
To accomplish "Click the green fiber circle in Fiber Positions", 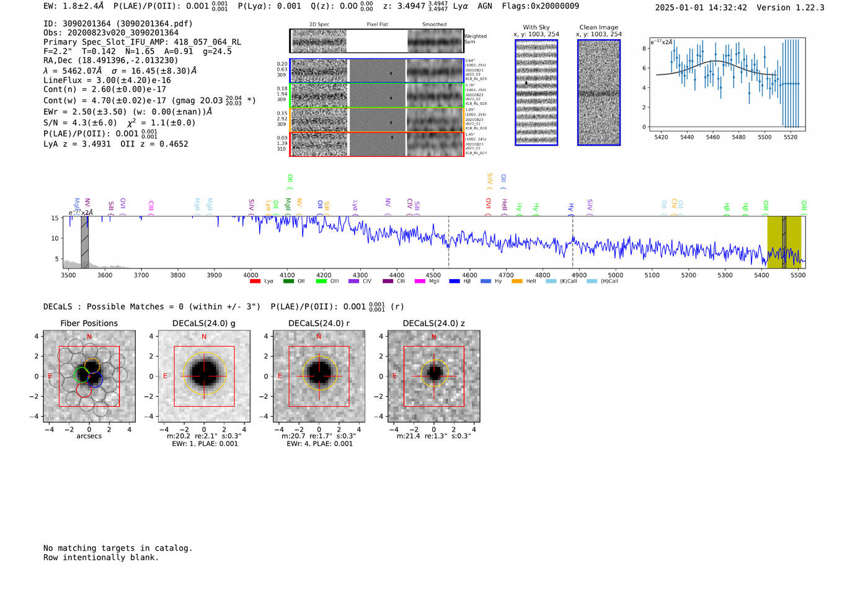I will [81, 375].
